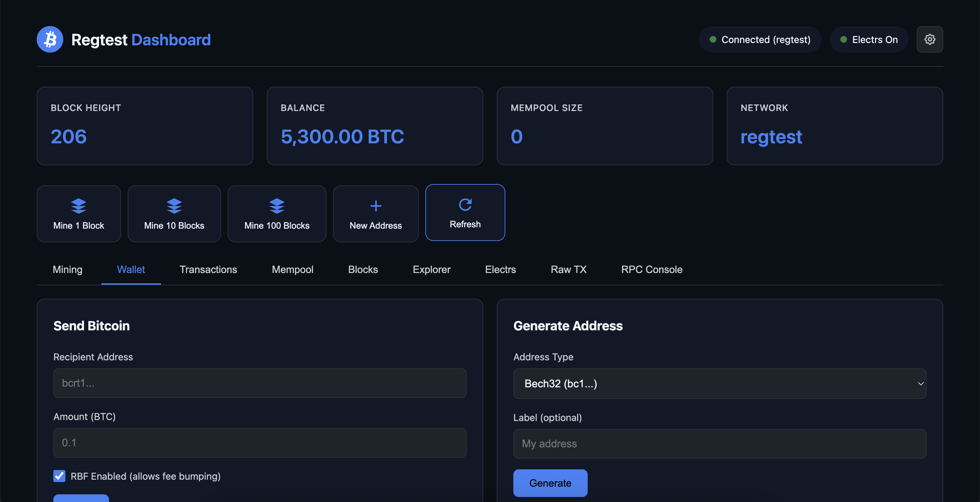Click the Bitcoin logo icon
This screenshot has width=980, height=502.
click(50, 40)
